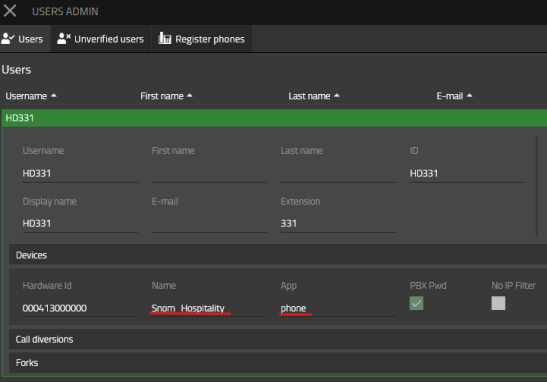Viewport: 547px width, 382px height.
Task: Click the USERS ADMIN title text
Action: tap(65, 11)
